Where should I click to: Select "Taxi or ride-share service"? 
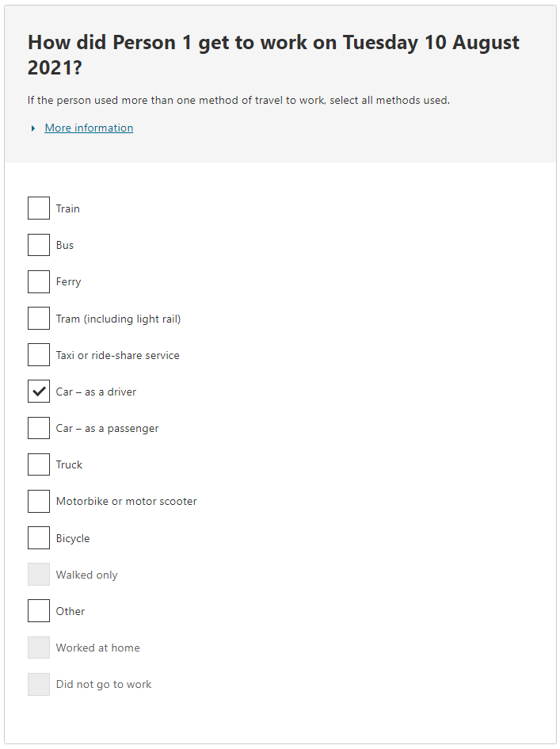(38, 354)
